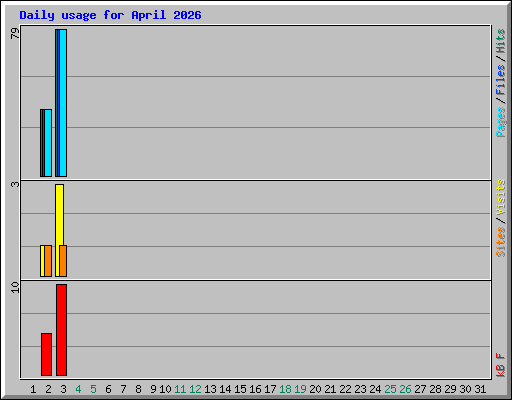Click the yellow Visits bar for day 2
The width and height of the screenshot is (512, 400).
pyautogui.click(x=42, y=261)
